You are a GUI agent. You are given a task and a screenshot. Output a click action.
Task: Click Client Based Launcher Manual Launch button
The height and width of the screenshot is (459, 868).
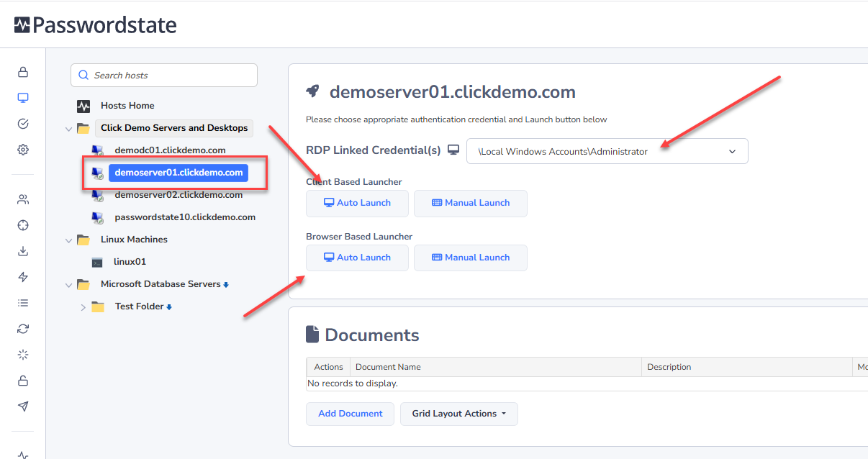tap(471, 204)
